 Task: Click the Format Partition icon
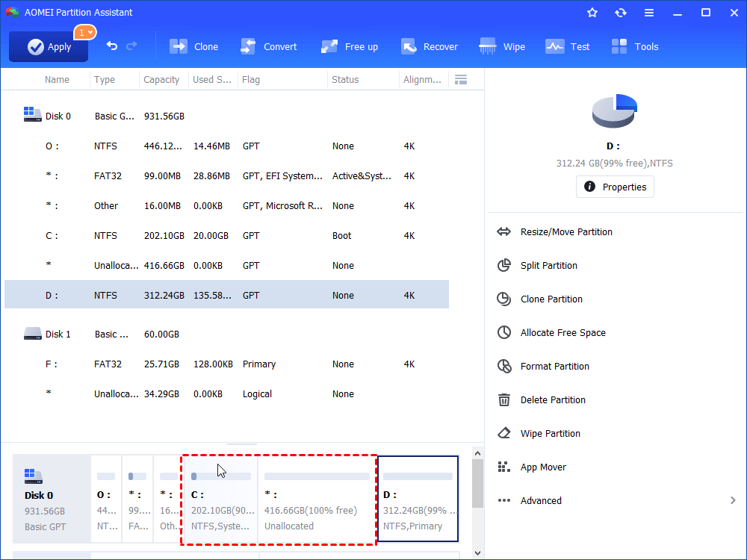coord(504,366)
